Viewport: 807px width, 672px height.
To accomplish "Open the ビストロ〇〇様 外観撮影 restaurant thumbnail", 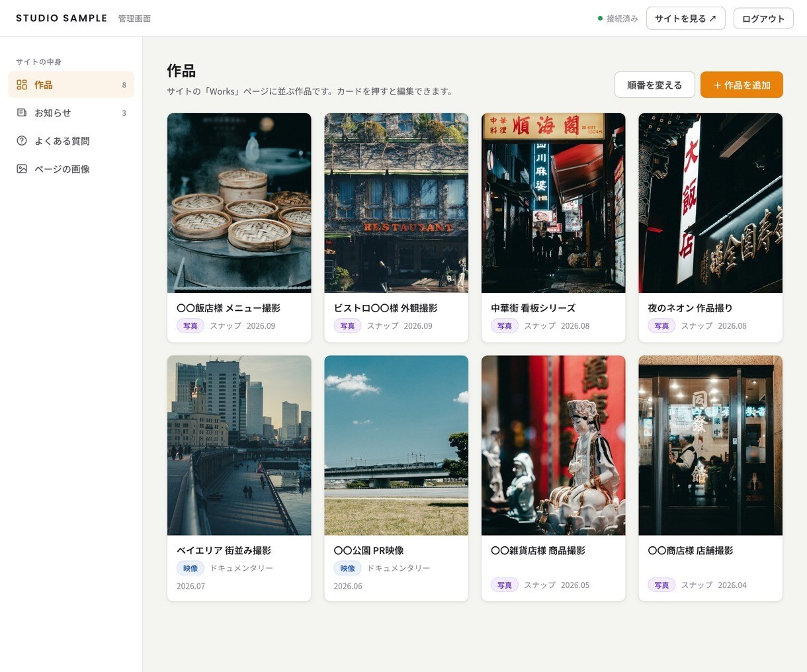I will click(x=396, y=203).
